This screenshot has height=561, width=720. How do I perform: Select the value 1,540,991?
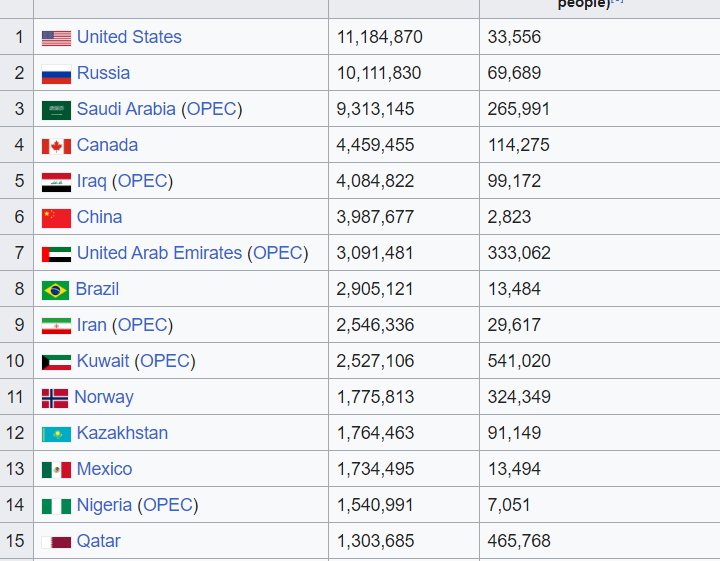click(x=375, y=505)
